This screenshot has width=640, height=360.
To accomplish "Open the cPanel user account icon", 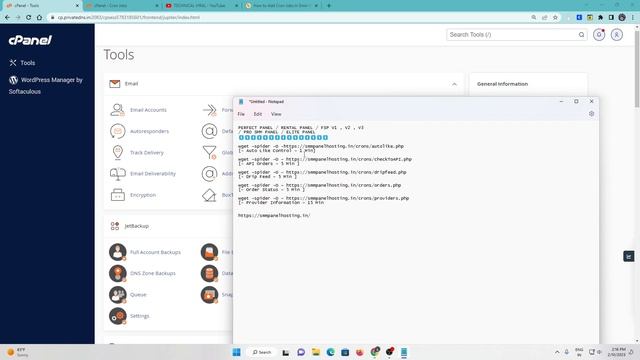I will click(617, 35).
